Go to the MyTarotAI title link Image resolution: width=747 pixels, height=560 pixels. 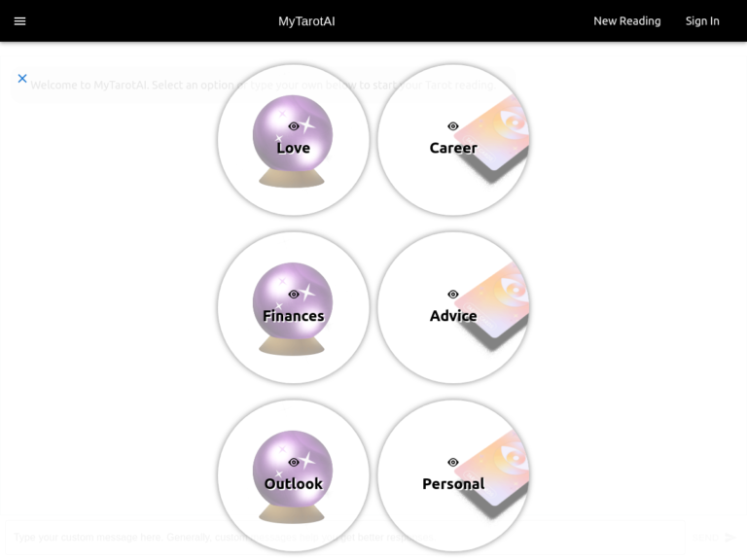point(306,21)
